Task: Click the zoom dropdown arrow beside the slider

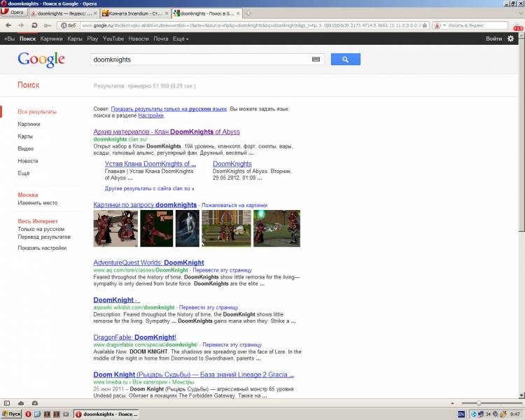Action: point(452,403)
